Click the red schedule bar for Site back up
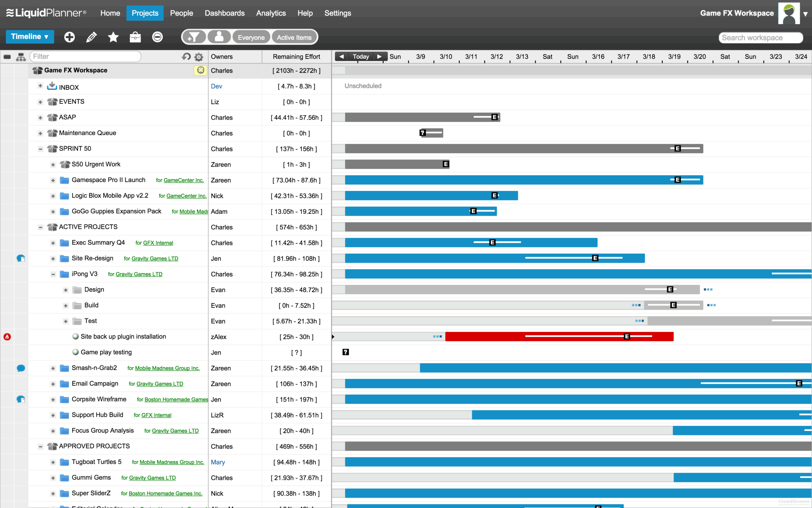The image size is (812, 508). (x=559, y=336)
